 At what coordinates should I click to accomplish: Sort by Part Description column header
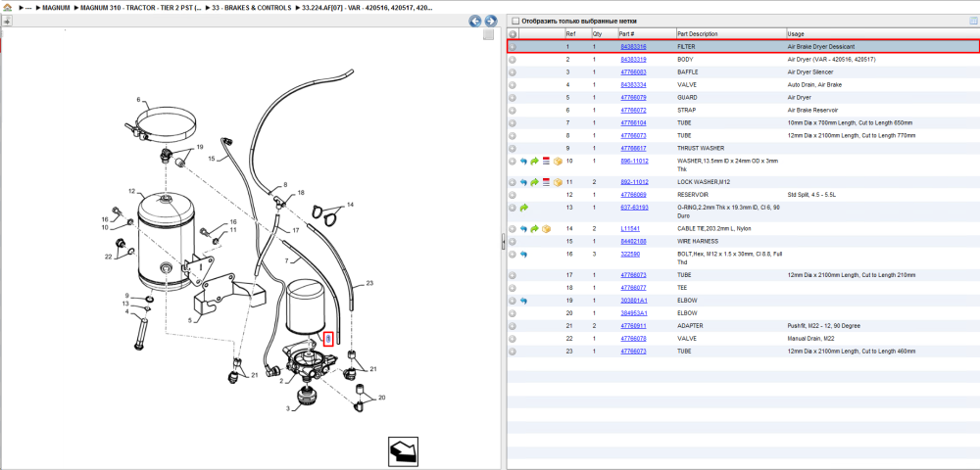tap(698, 33)
